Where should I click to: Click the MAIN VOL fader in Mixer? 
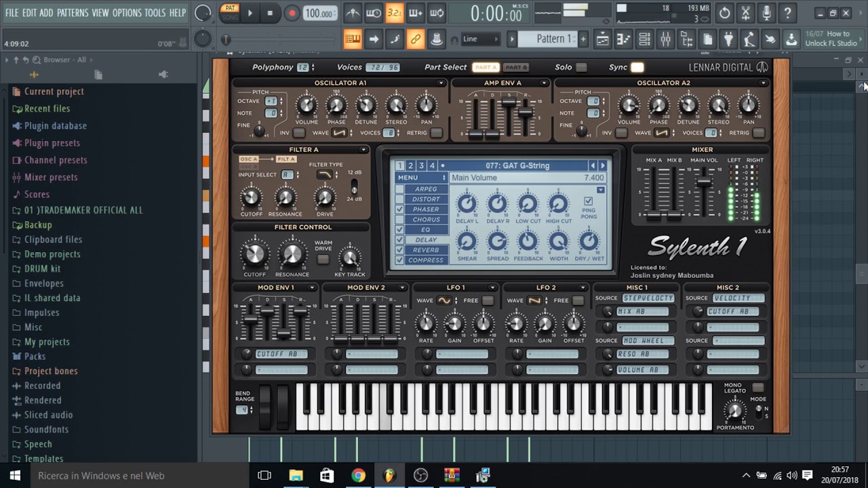coord(704,181)
